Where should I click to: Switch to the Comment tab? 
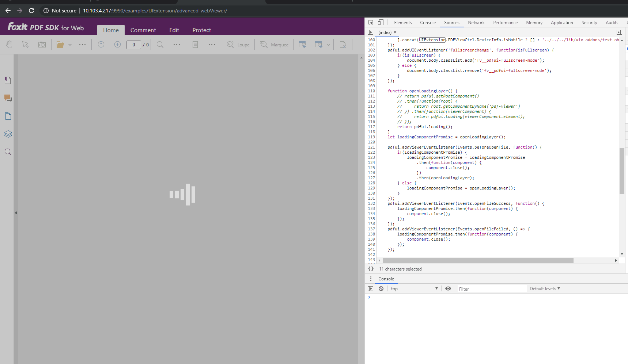point(143,30)
